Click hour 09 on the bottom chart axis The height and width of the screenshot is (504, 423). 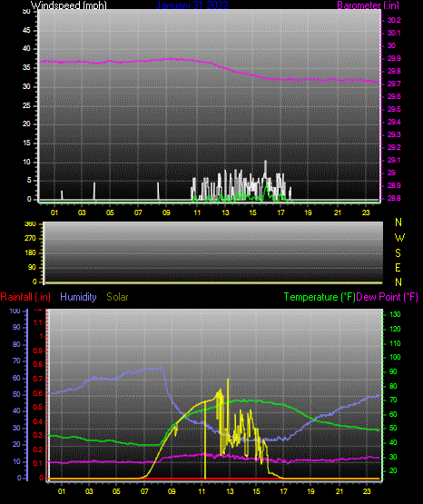pos(172,491)
